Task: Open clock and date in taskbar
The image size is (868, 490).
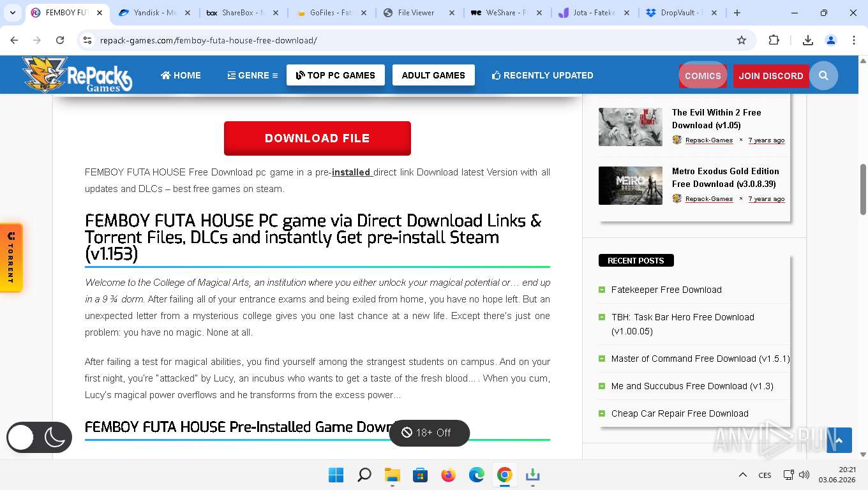Action: click(839, 475)
